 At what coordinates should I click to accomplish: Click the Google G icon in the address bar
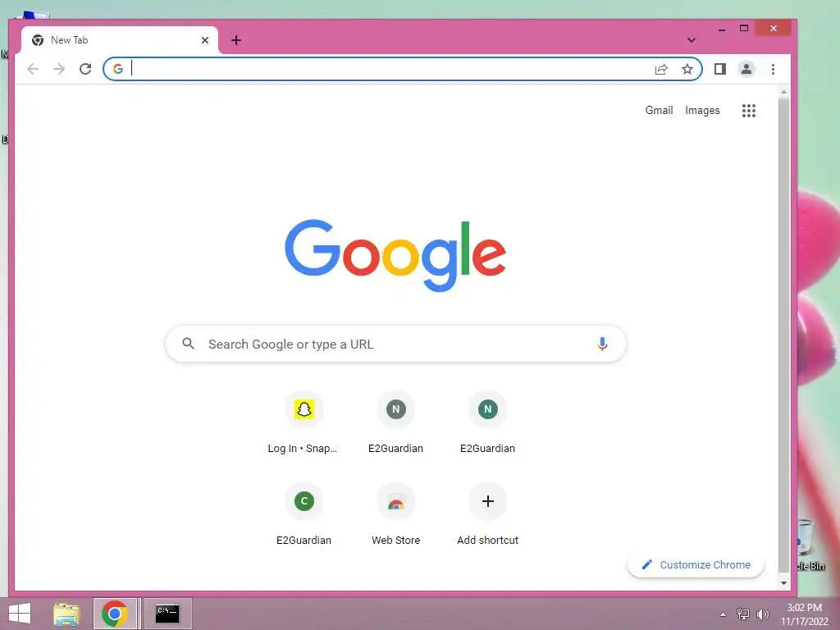click(x=118, y=69)
